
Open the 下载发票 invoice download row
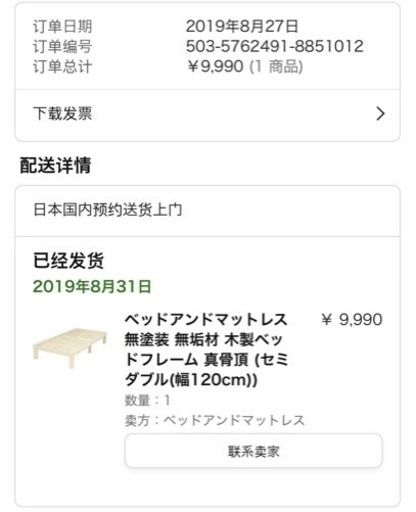coord(207,115)
